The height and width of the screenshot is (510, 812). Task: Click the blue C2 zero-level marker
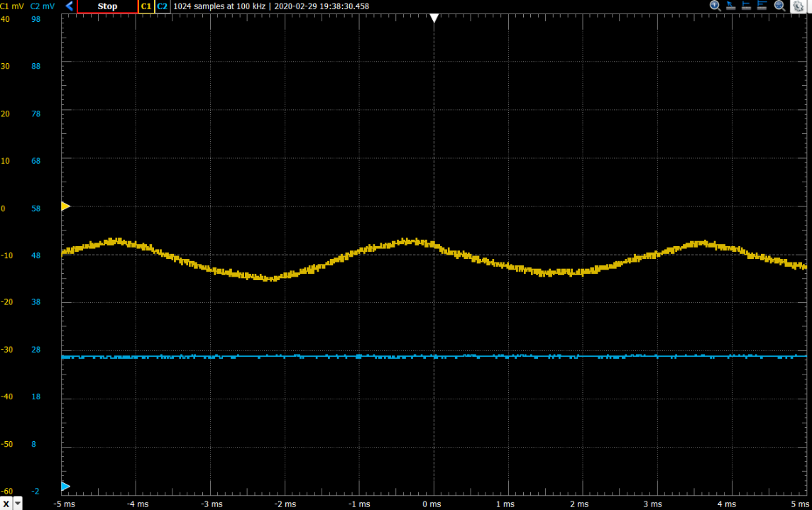pos(66,486)
